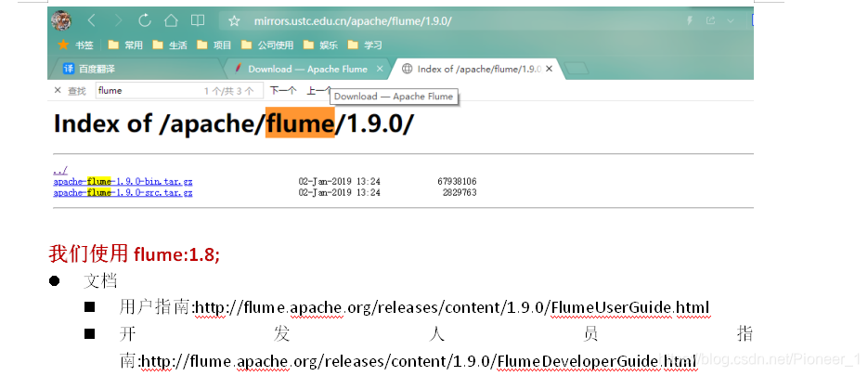This screenshot has height=376, width=868.
Task: Download apache-flume-1.9.0-bin.tar.gz
Action: coord(123,182)
